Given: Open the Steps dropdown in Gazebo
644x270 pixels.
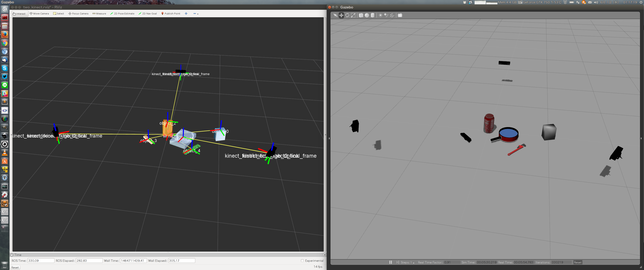Looking at the screenshot, I should pos(414,263).
